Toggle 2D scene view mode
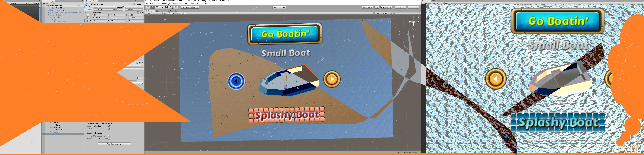This screenshot has width=644, height=155. (165, 13)
